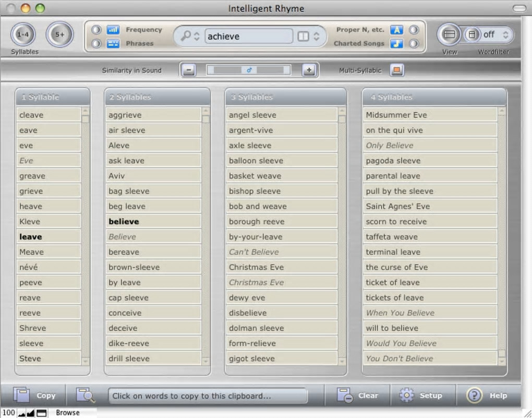Select the word "Steve"
This screenshot has width=532, height=418.
click(x=49, y=358)
